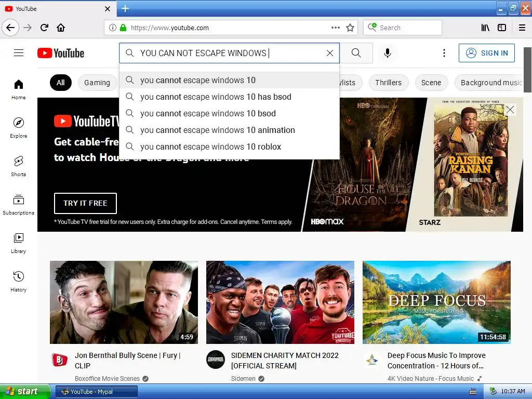Select YouTube - Mypal taskbar button
The height and width of the screenshot is (399, 532).
pyautogui.click(x=96, y=392)
